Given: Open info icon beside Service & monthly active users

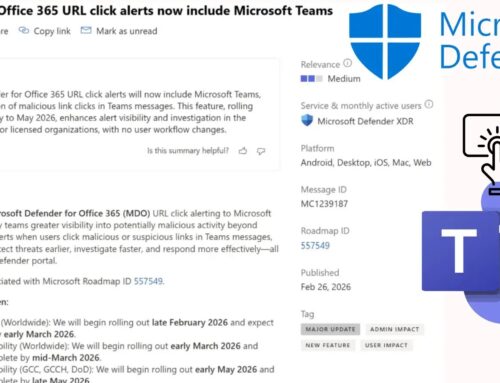Looking at the screenshot, I should pyautogui.click(x=429, y=105).
